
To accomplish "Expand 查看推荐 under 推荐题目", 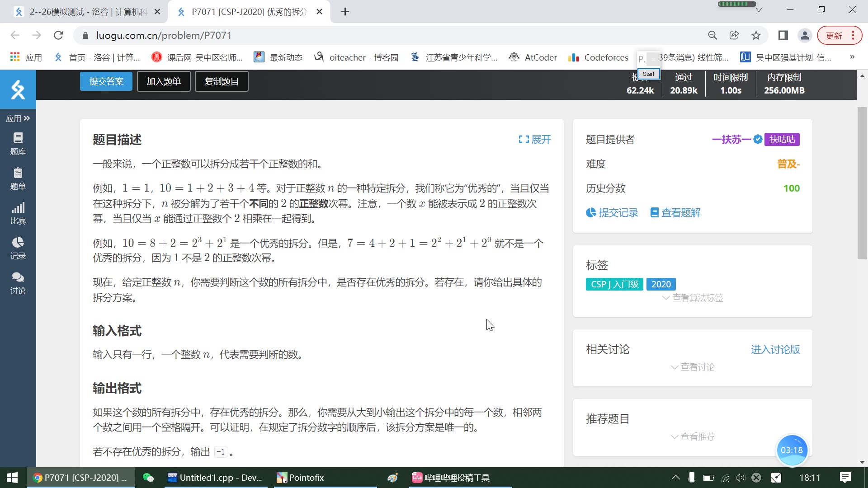I will (x=692, y=436).
